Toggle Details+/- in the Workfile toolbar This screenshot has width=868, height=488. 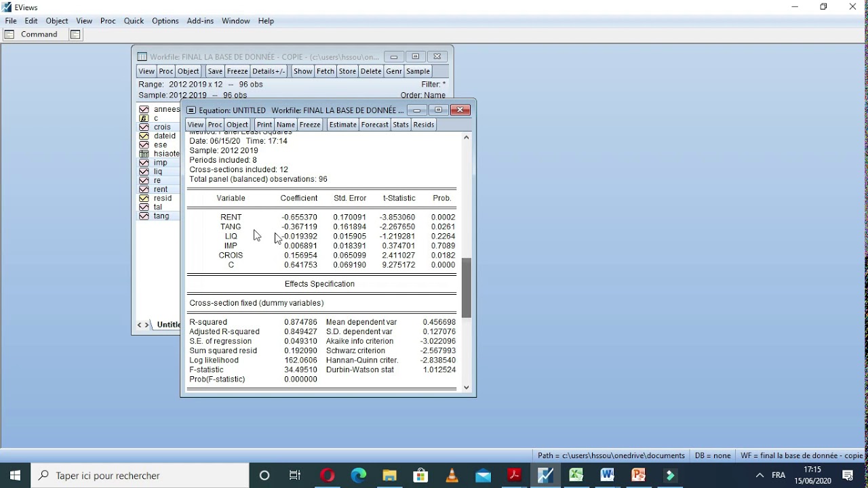(269, 71)
